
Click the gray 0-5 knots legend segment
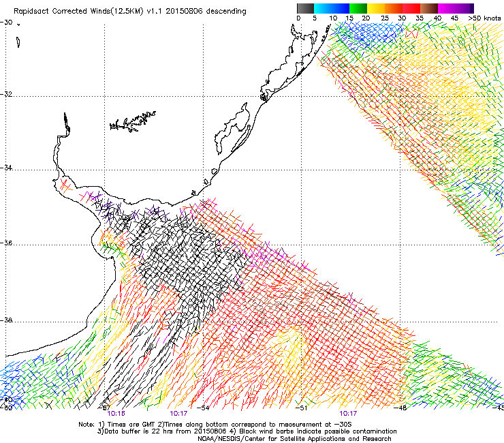pos(305,8)
